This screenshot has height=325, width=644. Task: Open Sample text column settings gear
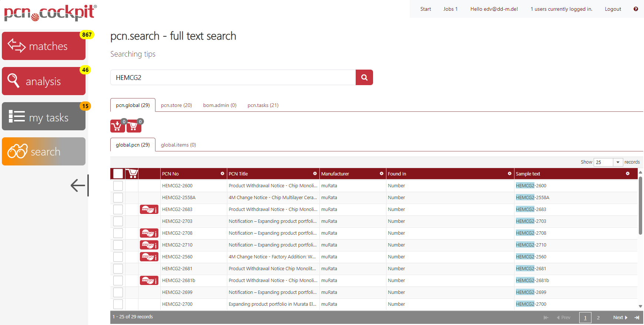click(628, 174)
